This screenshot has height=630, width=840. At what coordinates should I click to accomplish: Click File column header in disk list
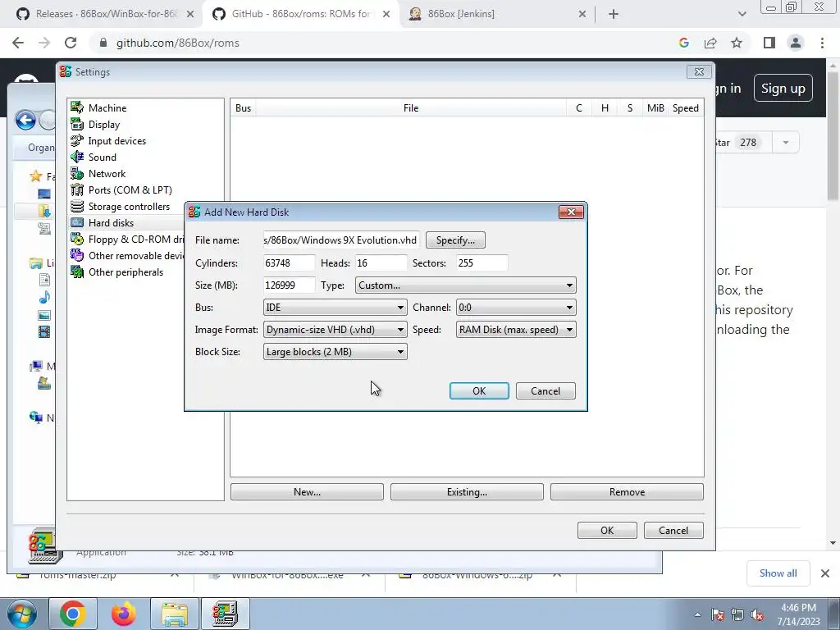tap(411, 108)
